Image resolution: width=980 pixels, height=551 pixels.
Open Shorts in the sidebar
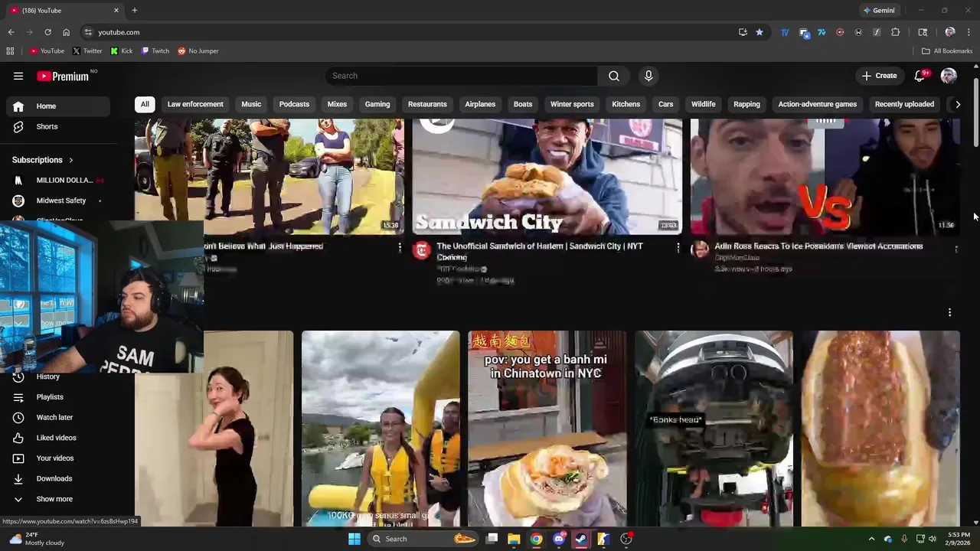(58, 126)
